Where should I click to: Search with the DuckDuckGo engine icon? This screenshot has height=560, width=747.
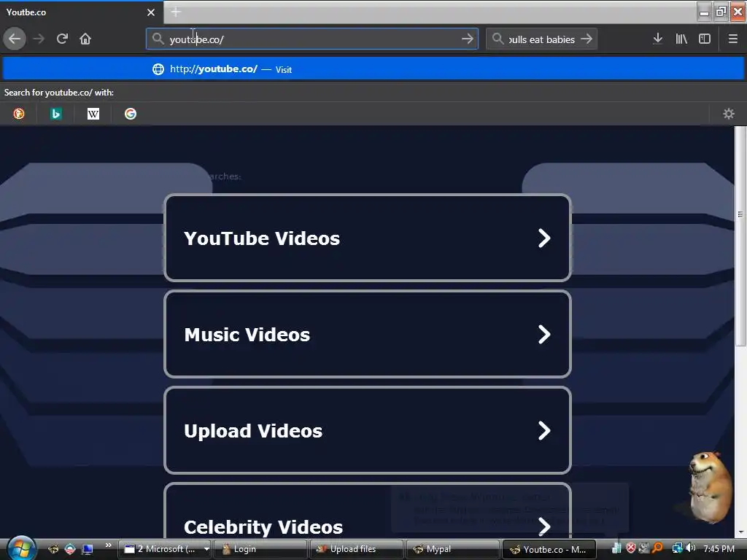pos(18,114)
